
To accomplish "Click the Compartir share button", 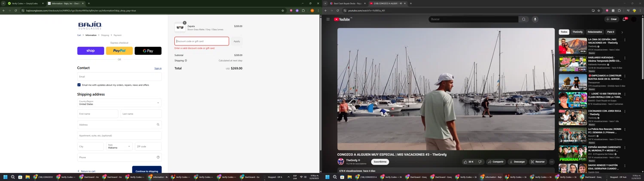I will click(495, 162).
